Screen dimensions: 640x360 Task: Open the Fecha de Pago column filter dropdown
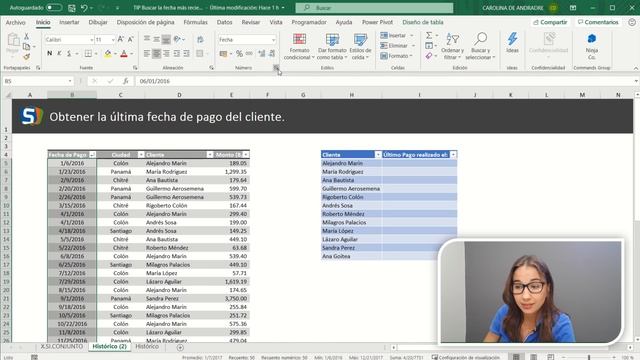(x=92, y=155)
